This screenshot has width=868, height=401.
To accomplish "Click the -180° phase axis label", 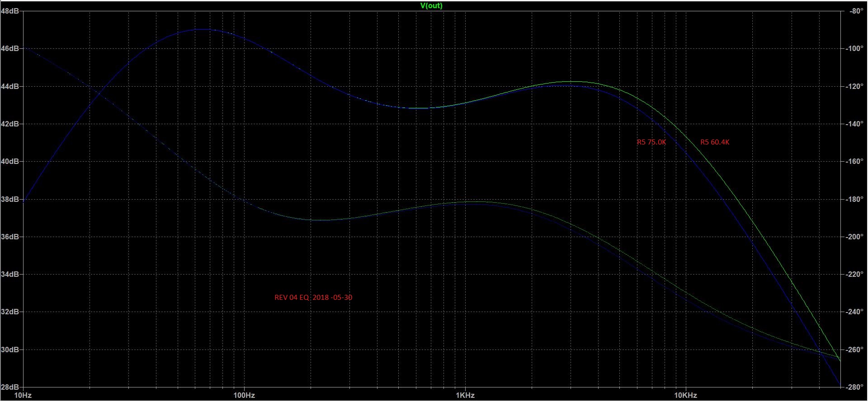I will coord(855,199).
